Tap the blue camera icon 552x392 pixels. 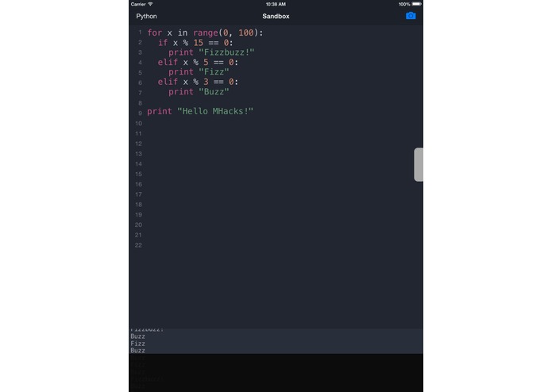tap(411, 16)
